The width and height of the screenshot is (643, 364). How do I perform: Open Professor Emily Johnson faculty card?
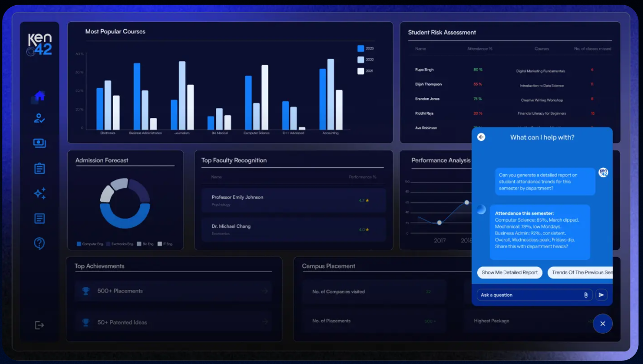coord(294,200)
